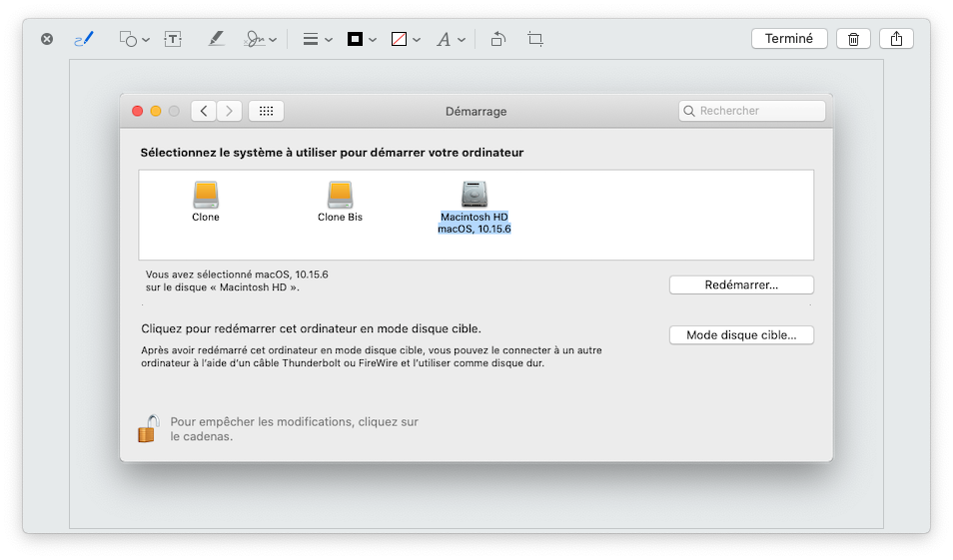Select the Macintosh HD startup disk
Screen dimensions: 953x560
pos(475,207)
